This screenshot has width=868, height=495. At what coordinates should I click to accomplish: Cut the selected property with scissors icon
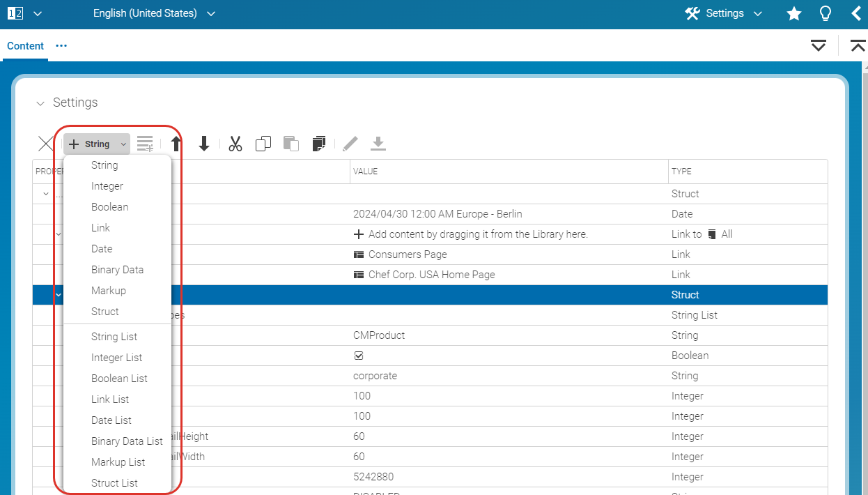point(235,144)
